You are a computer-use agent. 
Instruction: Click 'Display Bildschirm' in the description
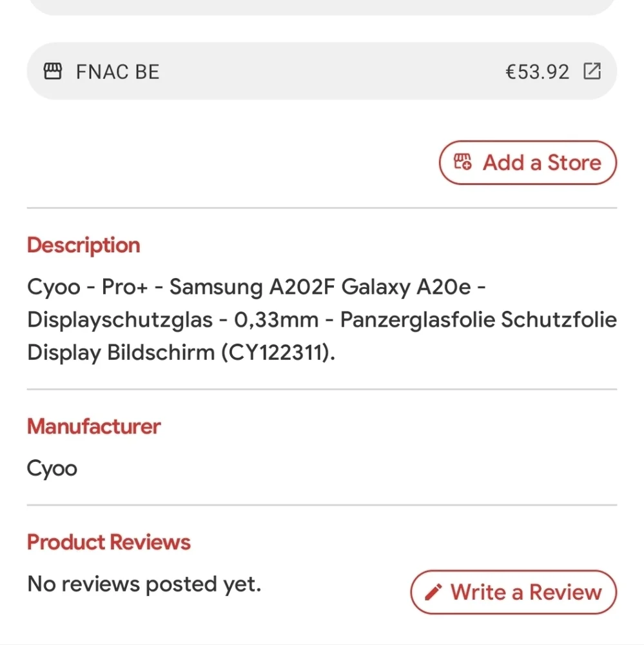pyautogui.click(x=121, y=353)
